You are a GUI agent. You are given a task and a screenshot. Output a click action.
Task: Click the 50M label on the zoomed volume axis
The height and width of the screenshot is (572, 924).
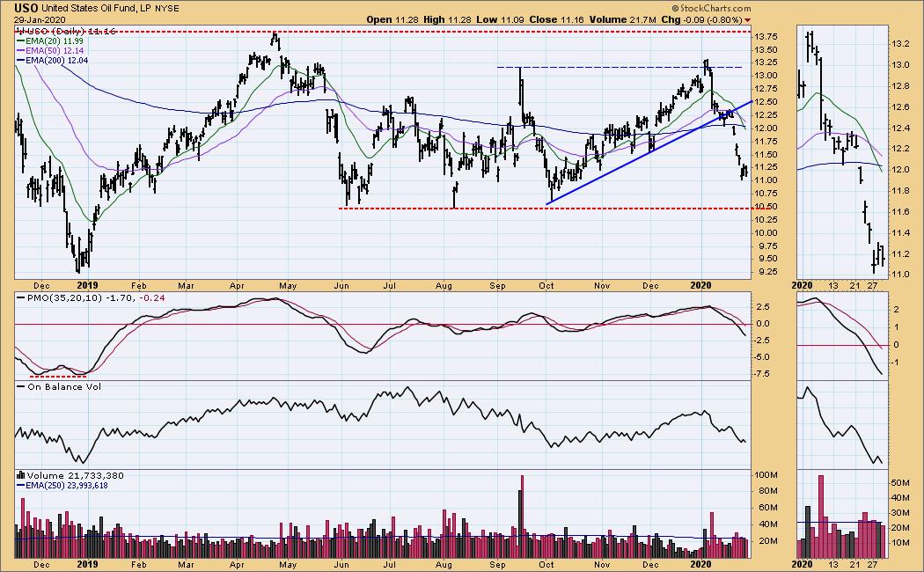900,482
